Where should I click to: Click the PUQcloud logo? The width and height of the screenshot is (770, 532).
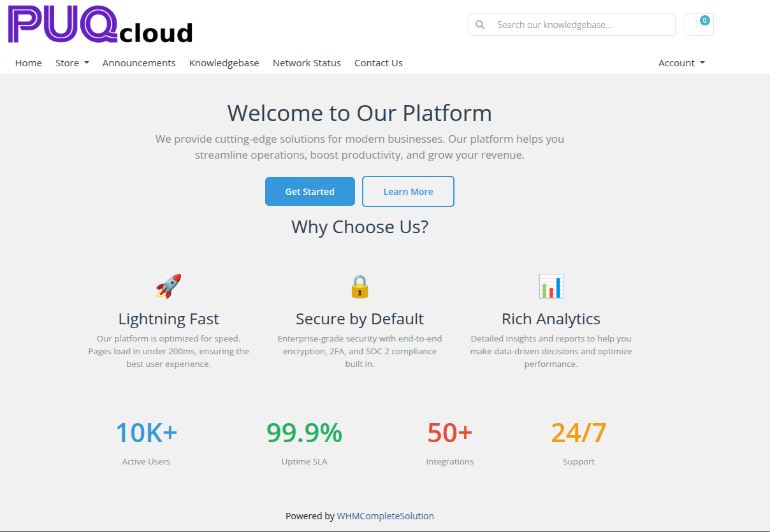[100, 25]
